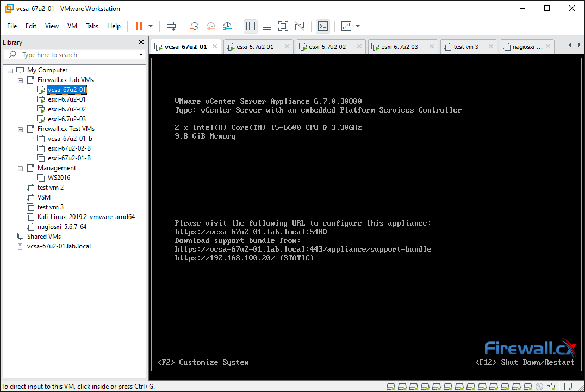
Task: Toggle the library sidebar view icon
Action: pyautogui.click(x=251, y=26)
